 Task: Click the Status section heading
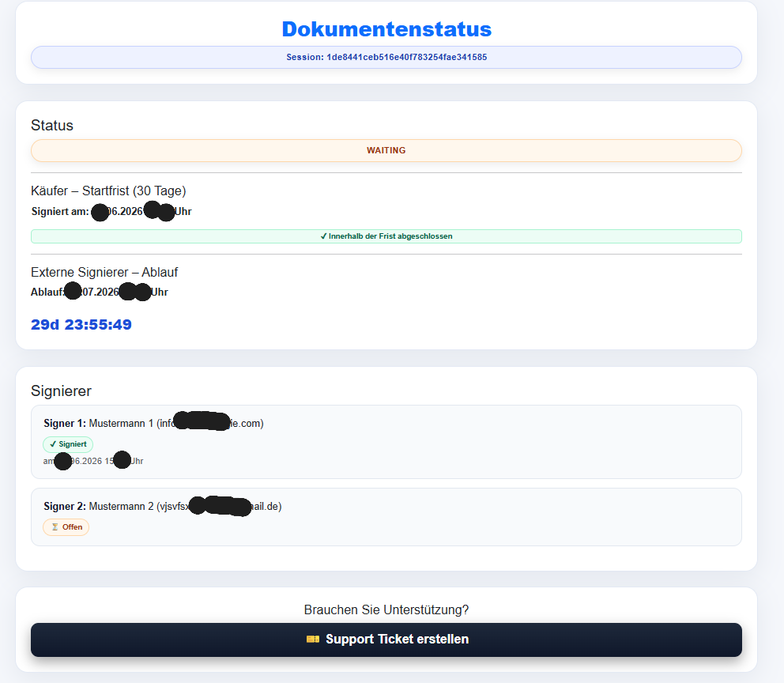[52, 126]
